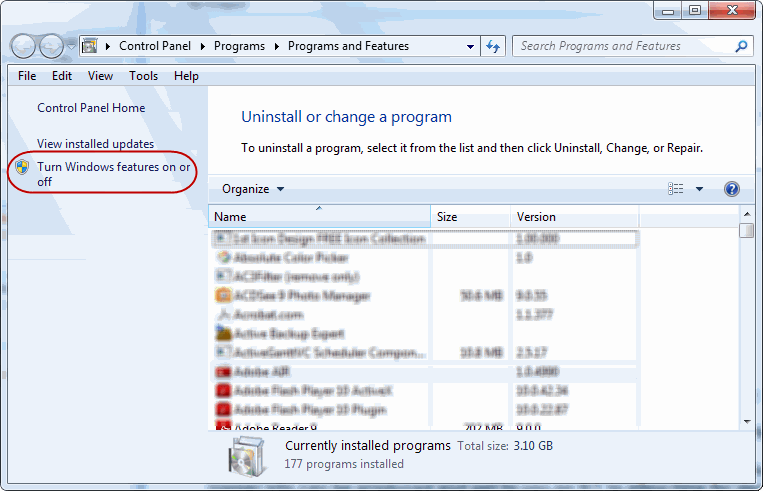Expand the Organize dropdown menu
This screenshot has width=763, height=491.
click(x=253, y=189)
